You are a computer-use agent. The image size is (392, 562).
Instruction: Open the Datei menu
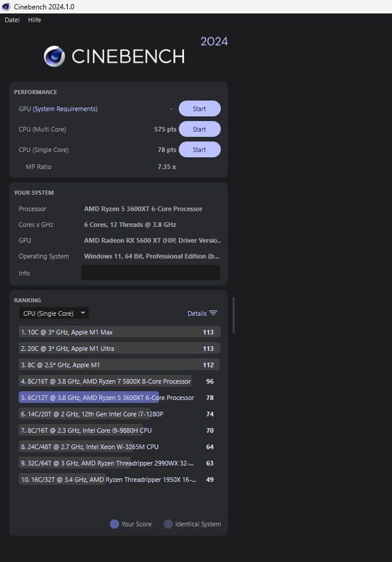(x=12, y=20)
